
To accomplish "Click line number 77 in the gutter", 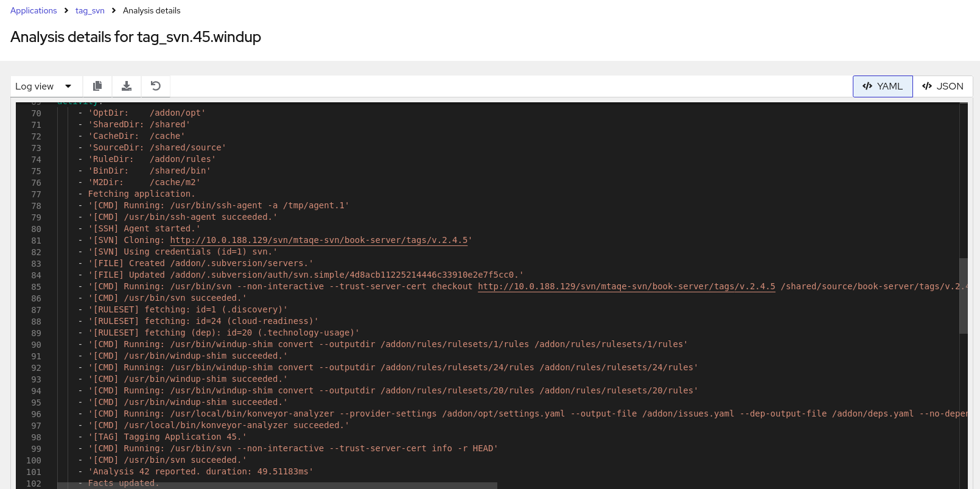I will point(36,194).
